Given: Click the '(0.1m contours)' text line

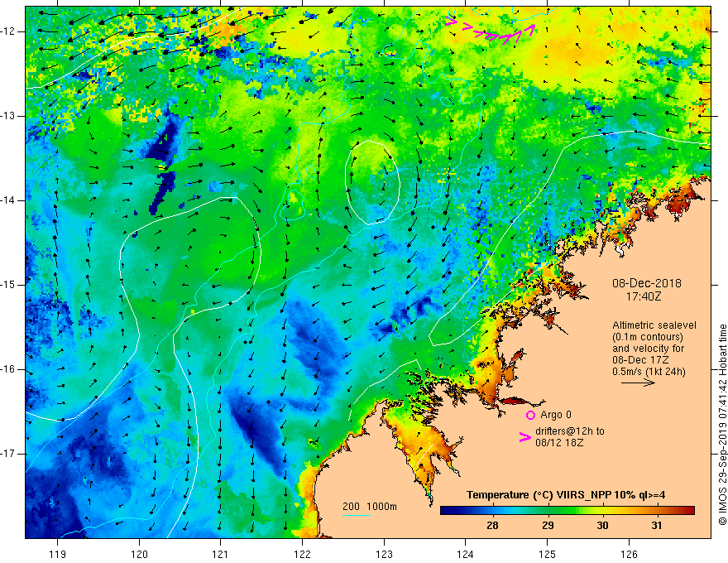Looking at the screenshot, I should (648, 337).
